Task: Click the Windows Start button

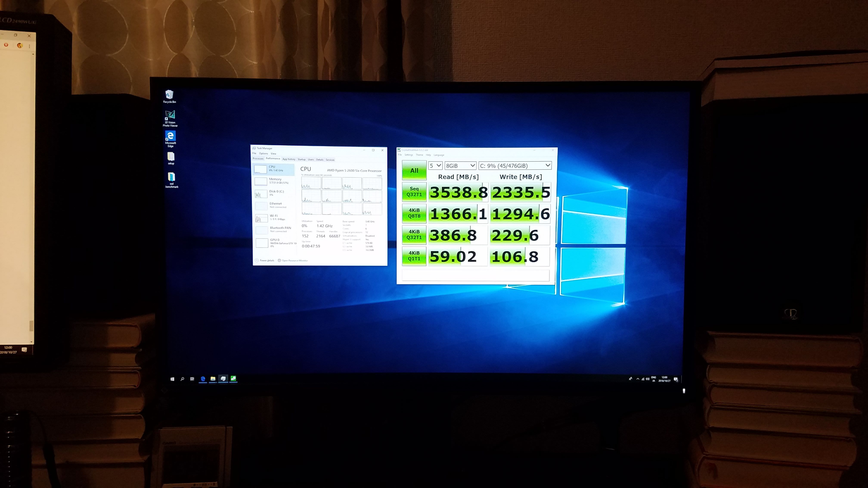Action: point(172,379)
